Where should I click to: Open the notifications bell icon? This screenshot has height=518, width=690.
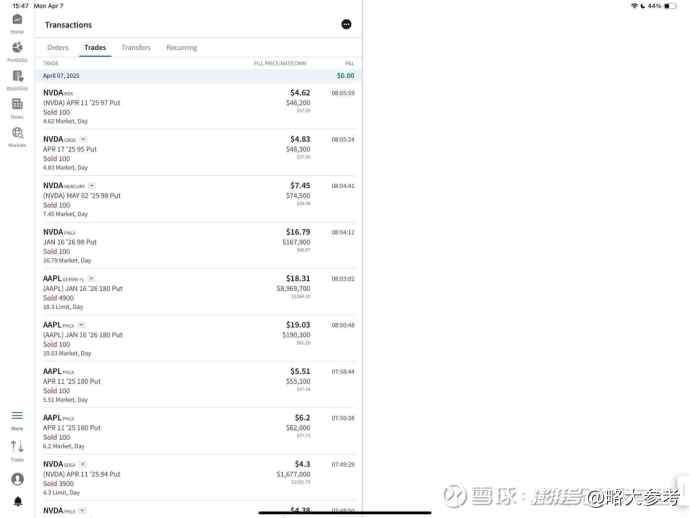pos(18,501)
